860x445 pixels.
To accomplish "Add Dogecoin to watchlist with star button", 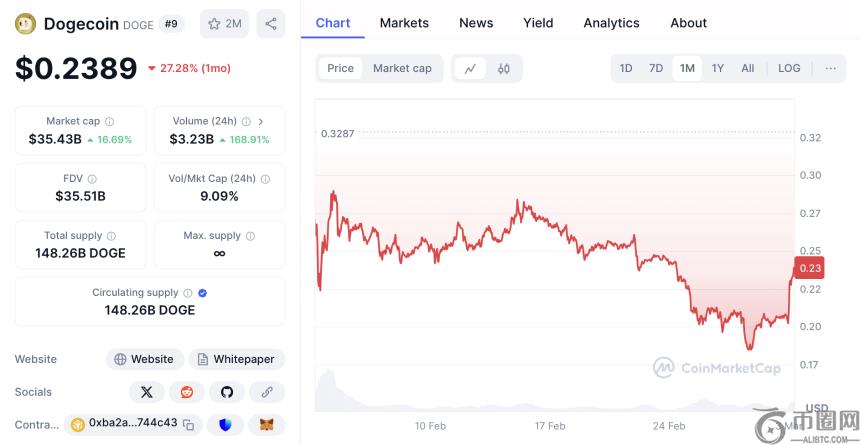I will point(224,23).
